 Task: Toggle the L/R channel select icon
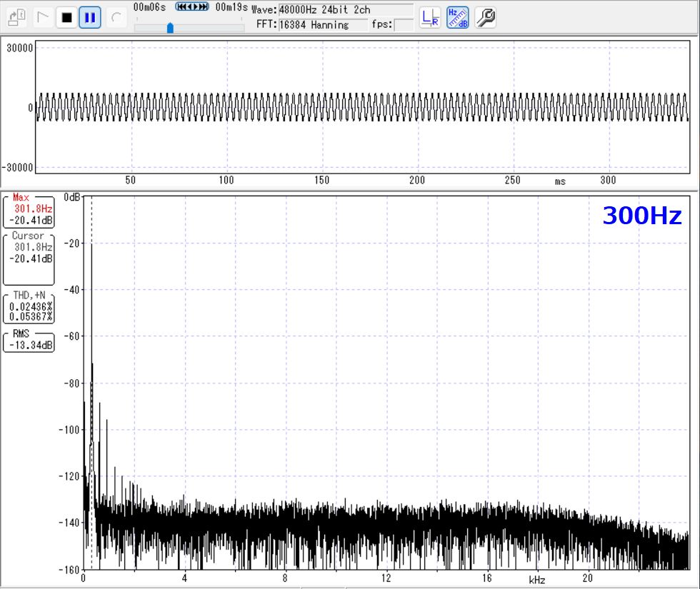(430, 17)
